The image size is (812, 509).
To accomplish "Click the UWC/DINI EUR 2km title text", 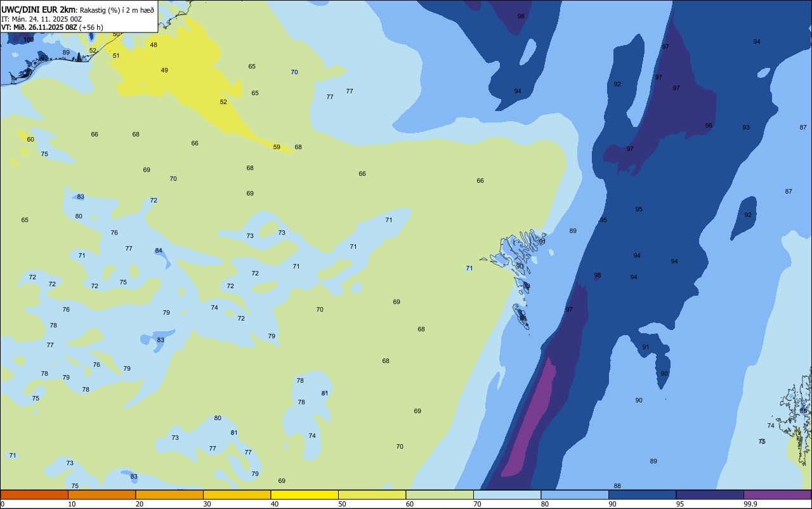I will point(39,10).
